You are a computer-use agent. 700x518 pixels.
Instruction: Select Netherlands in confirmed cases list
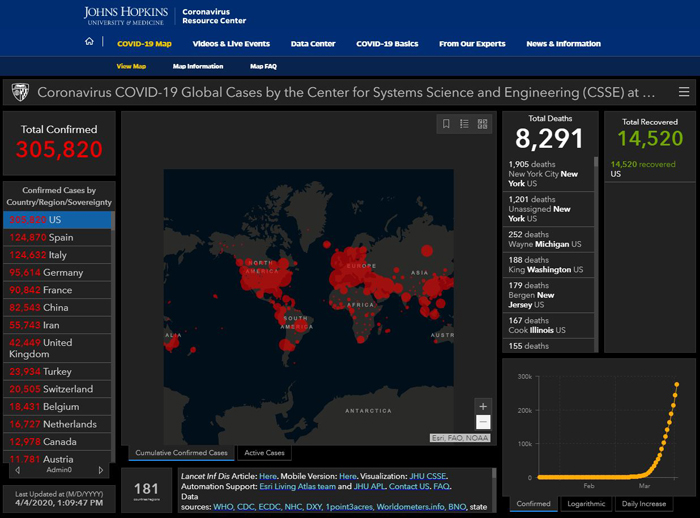pos(57,424)
